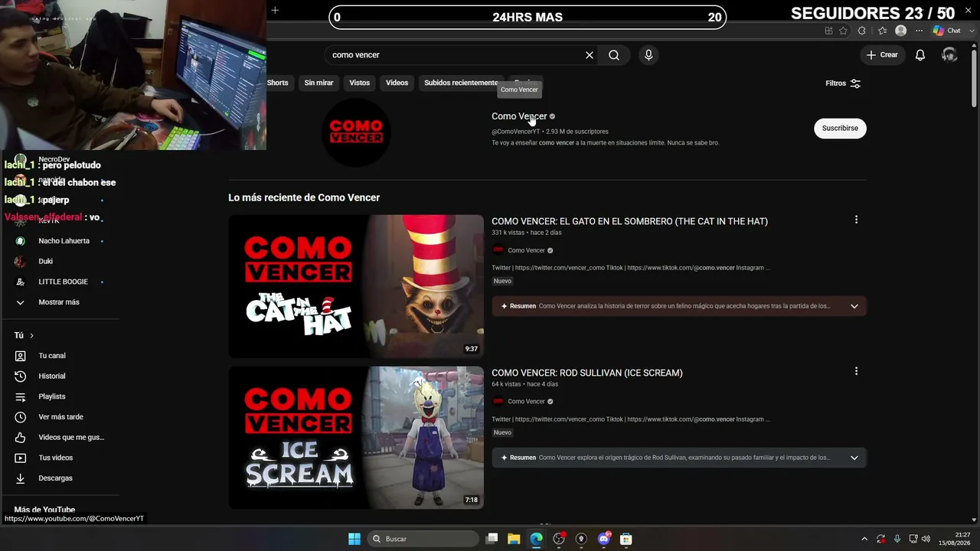
Task: Open Ver más tarde in the sidebar
Action: click(60, 417)
